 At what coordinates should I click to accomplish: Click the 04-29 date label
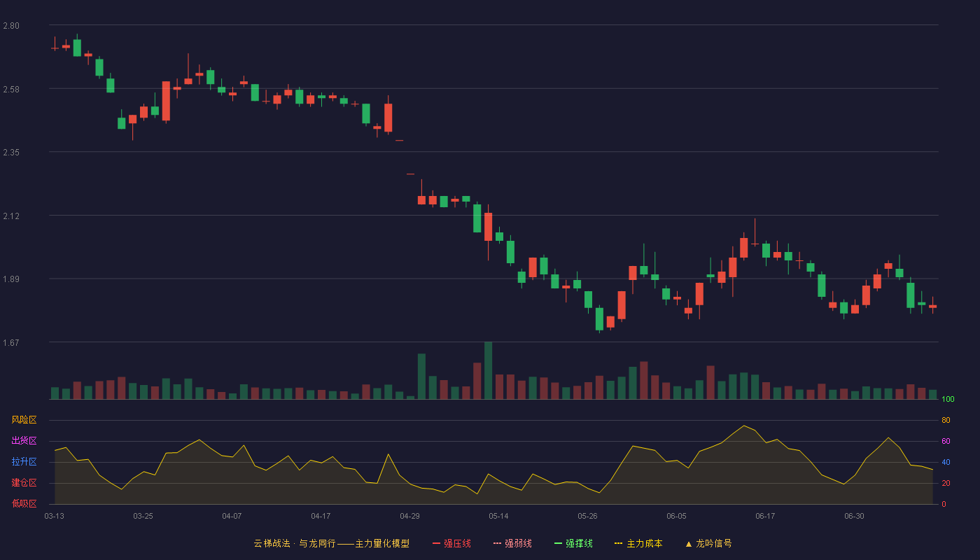click(409, 516)
